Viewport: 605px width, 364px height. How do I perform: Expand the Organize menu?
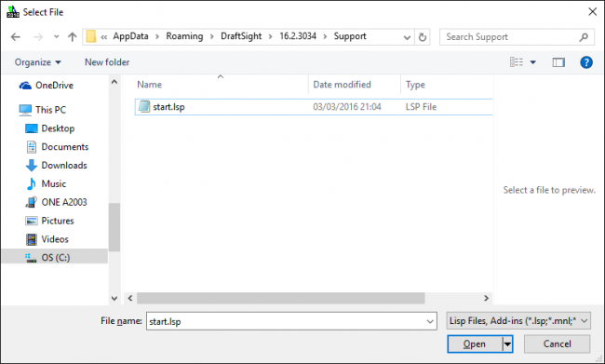[38, 62]
